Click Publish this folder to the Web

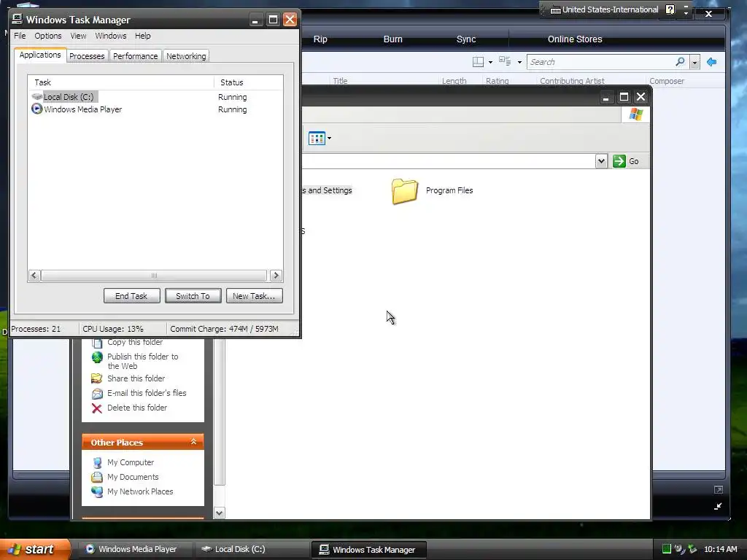pos(142,361)
